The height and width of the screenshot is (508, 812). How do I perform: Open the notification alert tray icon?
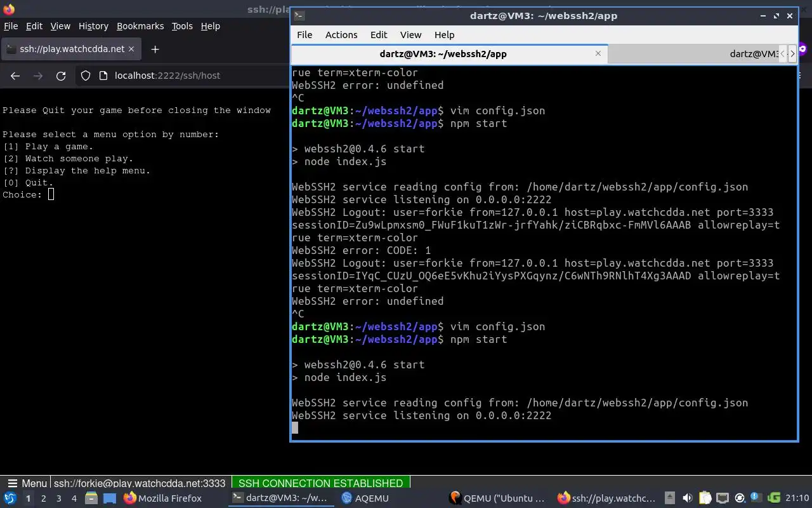[756, 498]
